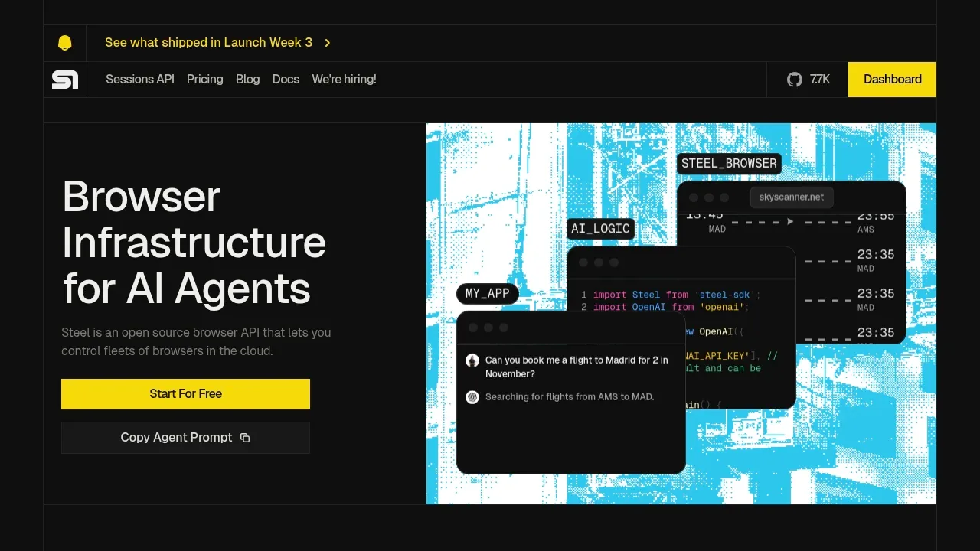The image size is (980, 551).
Task: Click the user avatar in MY_APP chat
Action: point(472,360)
